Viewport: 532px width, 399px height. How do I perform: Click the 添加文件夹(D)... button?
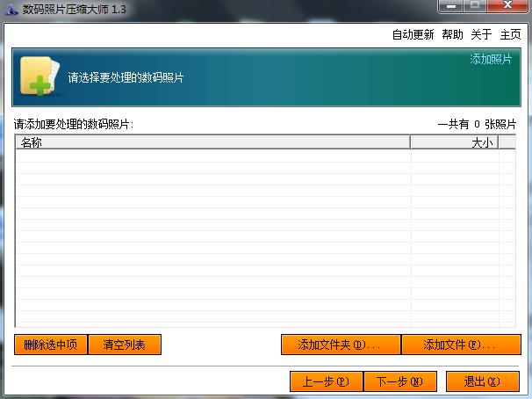pyautogui.click(x=340, y=345)
